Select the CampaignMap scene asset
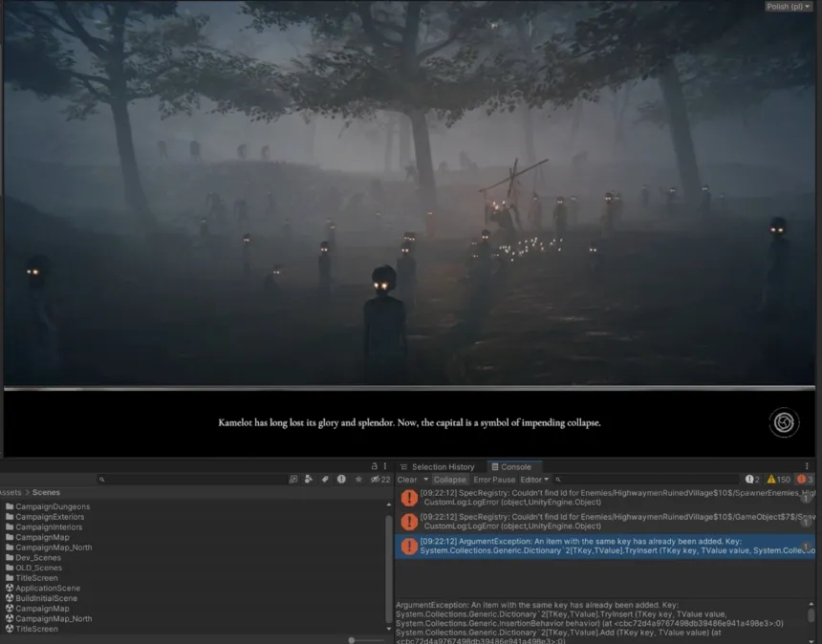The width and height of the screenshot is (822, 644). 37,609
